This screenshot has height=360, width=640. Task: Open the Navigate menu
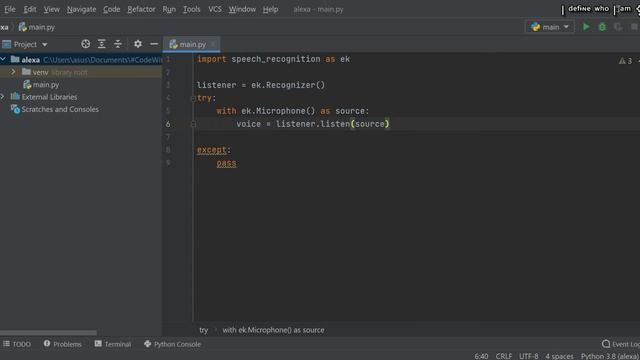pyautogui.click(x=81, y=9)
